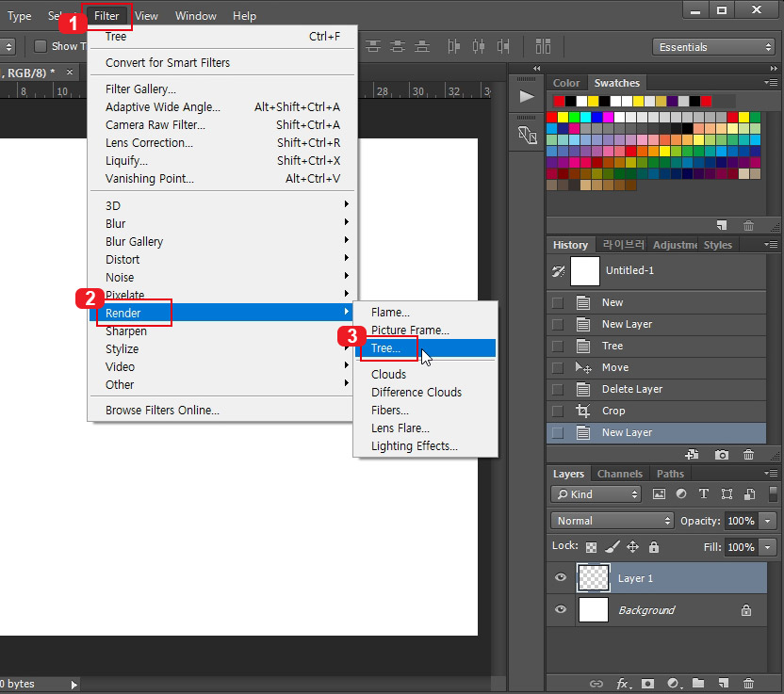The height and width of the screenshot is (694, 784).
Task: Open the View menu
Action: tap(146, 16)
